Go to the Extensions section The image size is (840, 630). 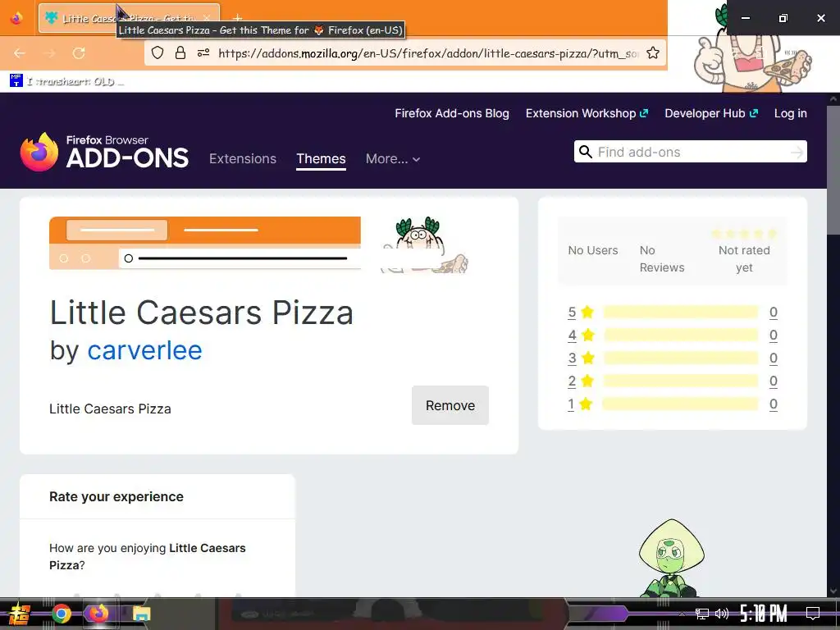click(x=243, y=158)
